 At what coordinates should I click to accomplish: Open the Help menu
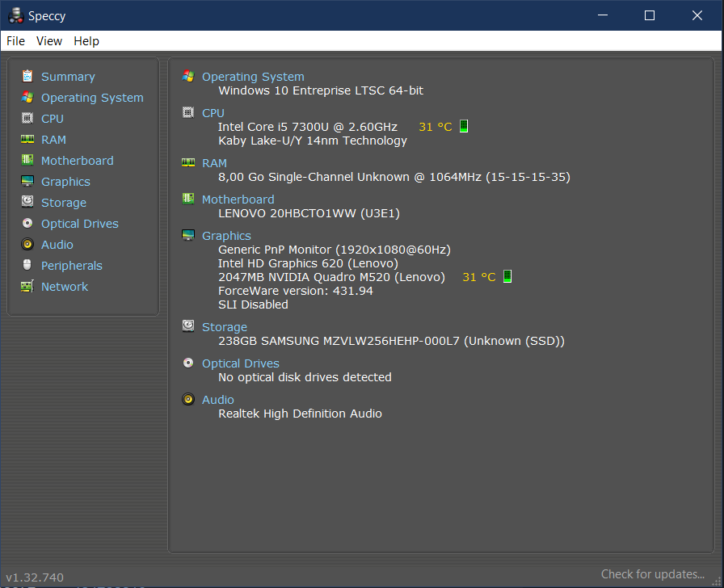click(86, 41)
